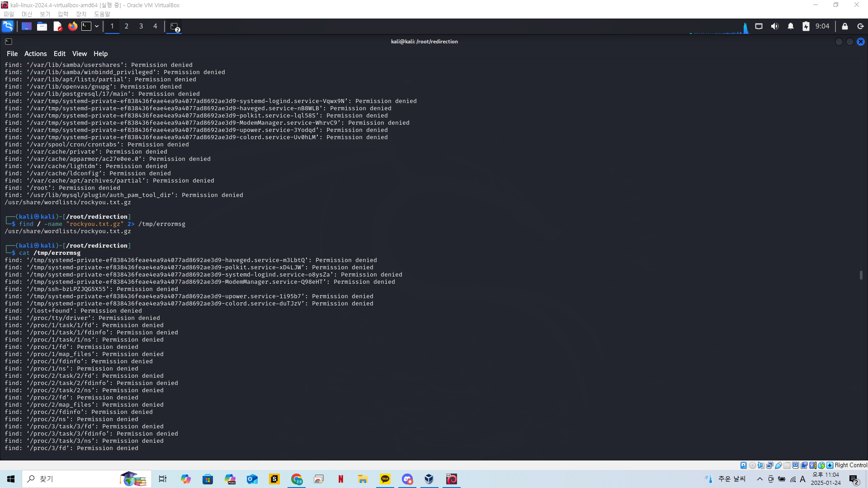Expand the terminal launcher dropdown arrow

click(x=97, y=26)
